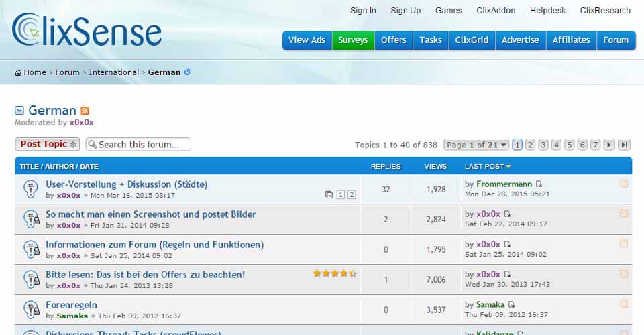Select current page 1 button

click(x=517, y=145)
